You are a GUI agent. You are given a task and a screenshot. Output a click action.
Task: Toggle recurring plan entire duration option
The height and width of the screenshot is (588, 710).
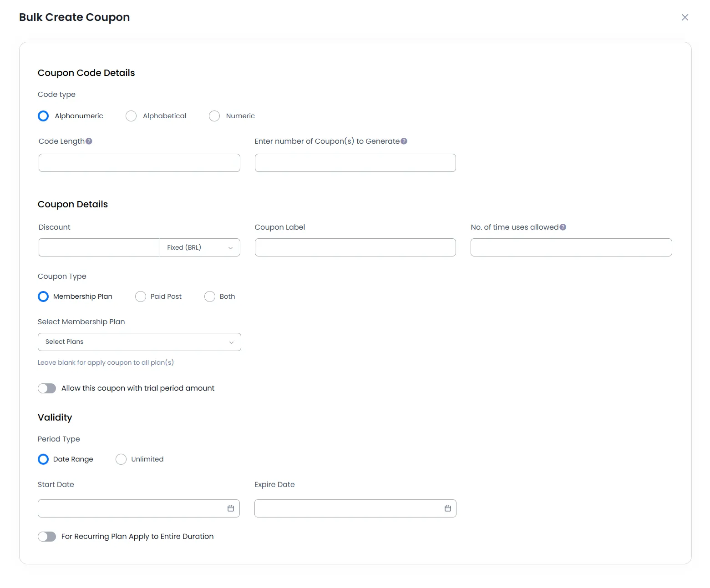47,537
